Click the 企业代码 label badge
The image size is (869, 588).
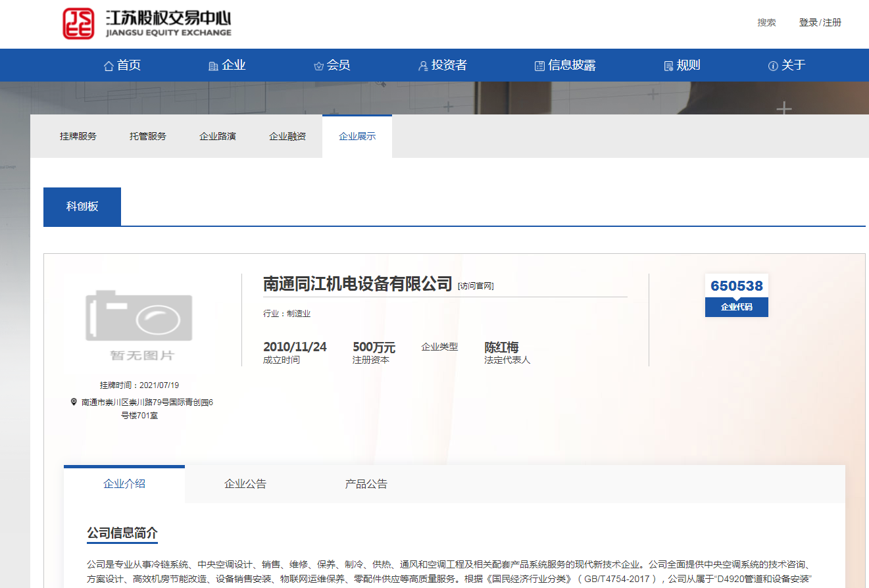click(x=737, y=307)
